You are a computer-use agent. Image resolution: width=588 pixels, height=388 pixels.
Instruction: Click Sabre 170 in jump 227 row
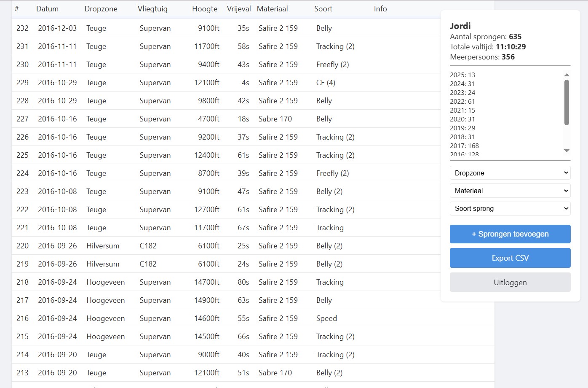pos(275,119)
